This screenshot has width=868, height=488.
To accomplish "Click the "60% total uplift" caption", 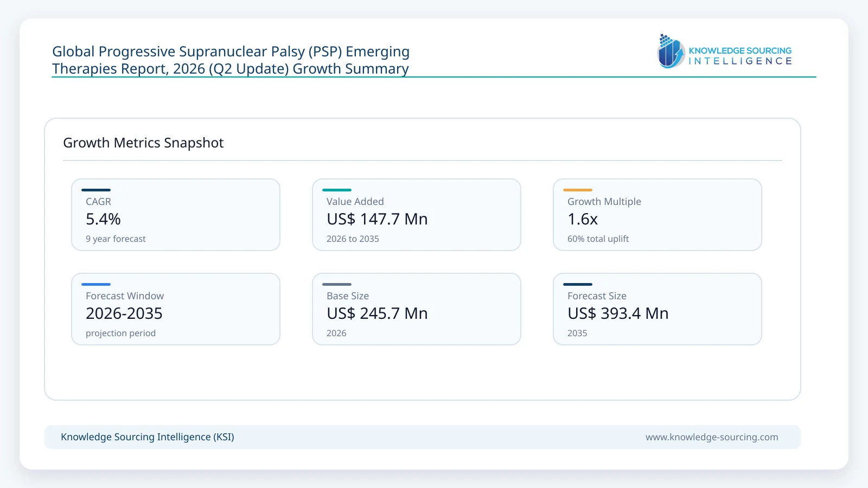I will click(x=598, y=239).
